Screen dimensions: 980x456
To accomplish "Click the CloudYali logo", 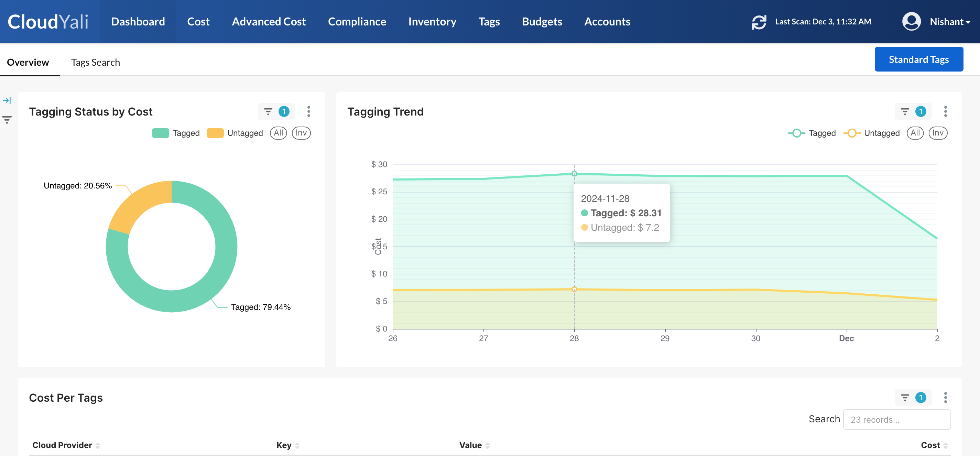I will point(48,22).
